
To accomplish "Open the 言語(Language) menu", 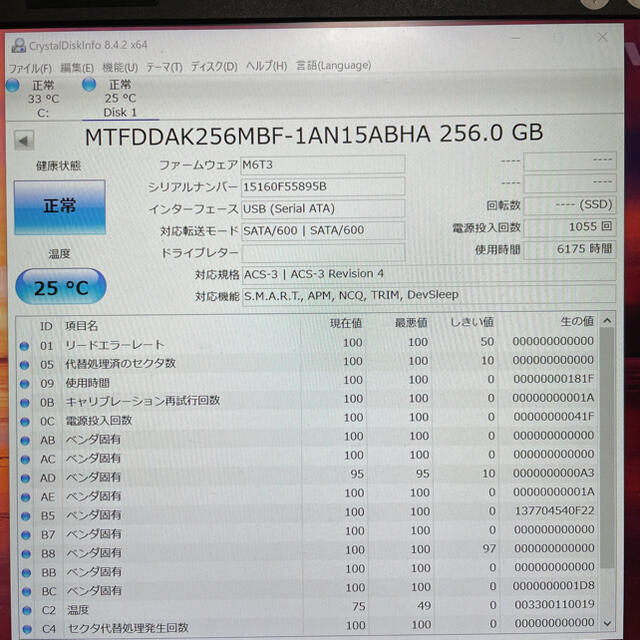I will pyautogui.click(x=333, y=65).
